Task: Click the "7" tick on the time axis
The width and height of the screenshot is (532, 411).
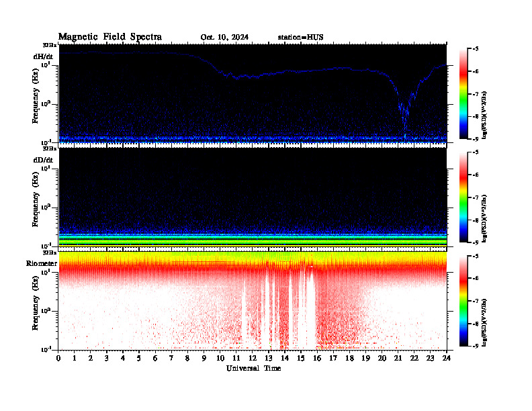Action: pyautogui.click(x=172, y=359)
